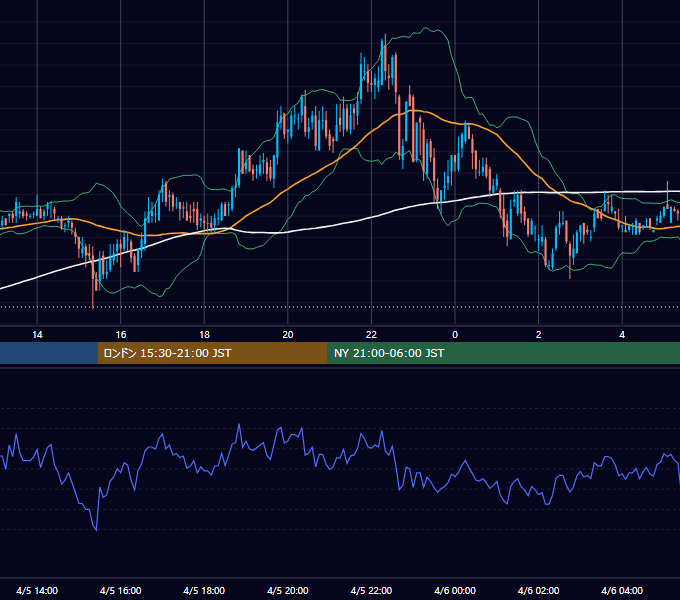Image resolution: width=680 pixels, height=600 pixels.
Task: Click the highest candlestick peak after 22:00
Action: click(385, 36)
